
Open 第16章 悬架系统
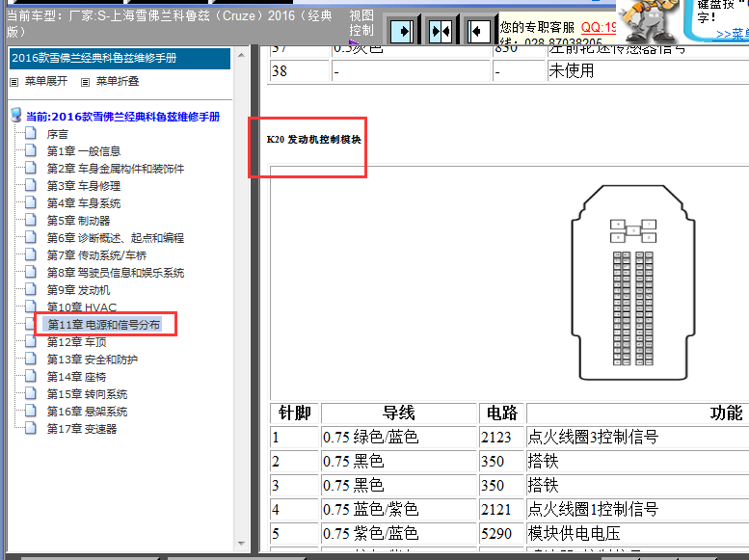tap(87, 412)
